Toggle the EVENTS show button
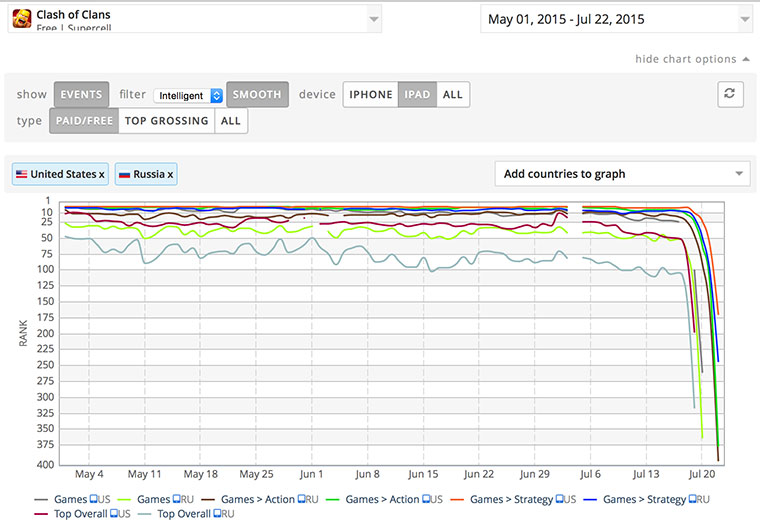 pyautogui.click(x=81, y=95)
